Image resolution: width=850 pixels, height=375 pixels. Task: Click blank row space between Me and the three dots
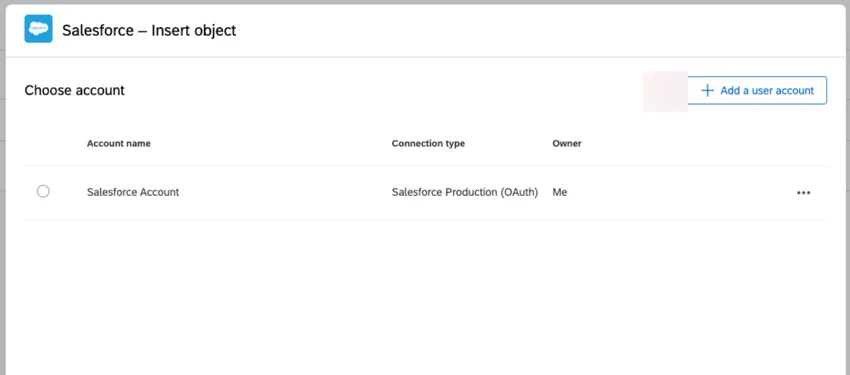[680, 192]
